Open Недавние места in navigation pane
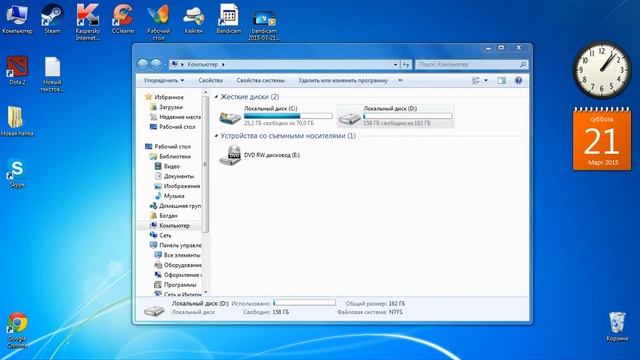640x360 pixels. (x=176, y=117)
